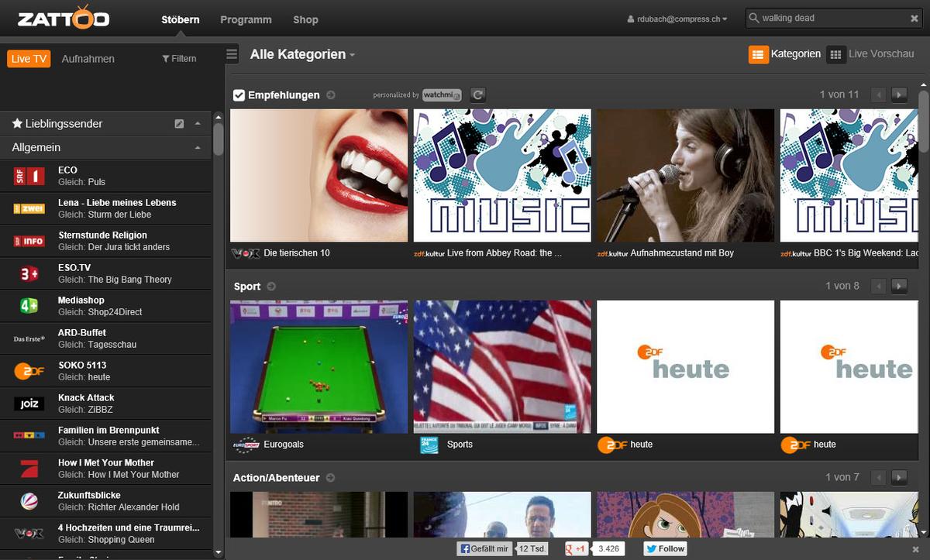The width and height of the screenshot is (930, 560).
Task: Select the SRF zwei channel logo
Action: (x=29, y=209)
